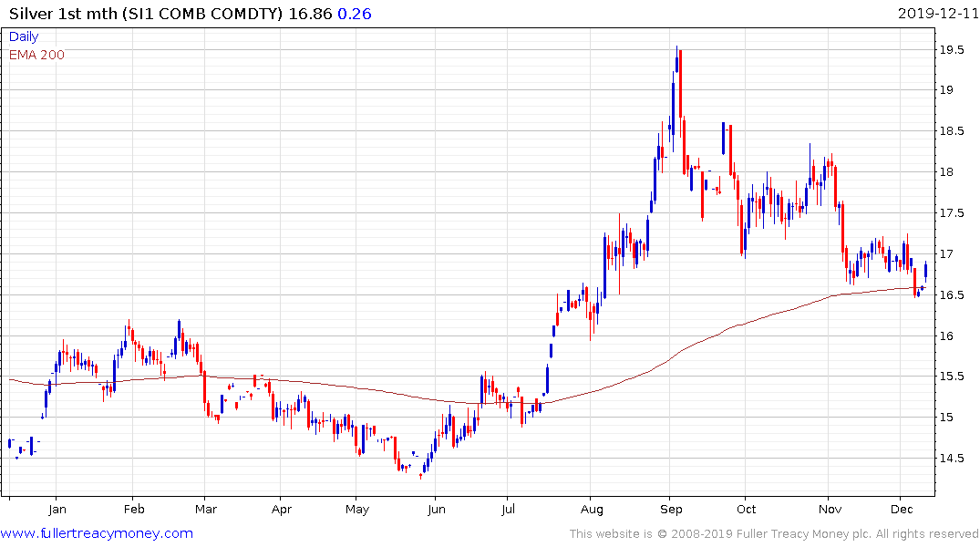Click the May month axis label
The height and width of the screenshot is (547, 980).
[x=356, y=510]
